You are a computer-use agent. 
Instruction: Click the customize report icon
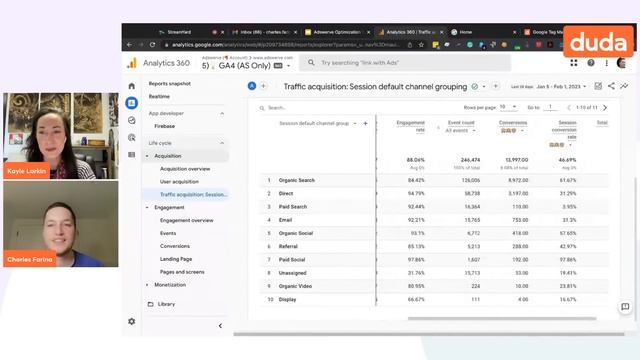click(598, 86)
